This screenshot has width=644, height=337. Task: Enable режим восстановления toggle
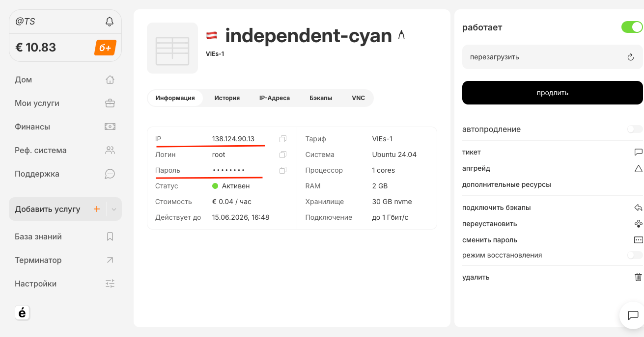click(635, 255)
